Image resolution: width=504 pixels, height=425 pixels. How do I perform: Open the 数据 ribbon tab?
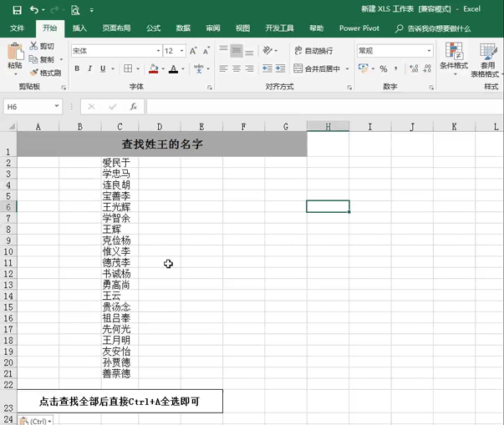pyautogui.click(x=183, y=28)
